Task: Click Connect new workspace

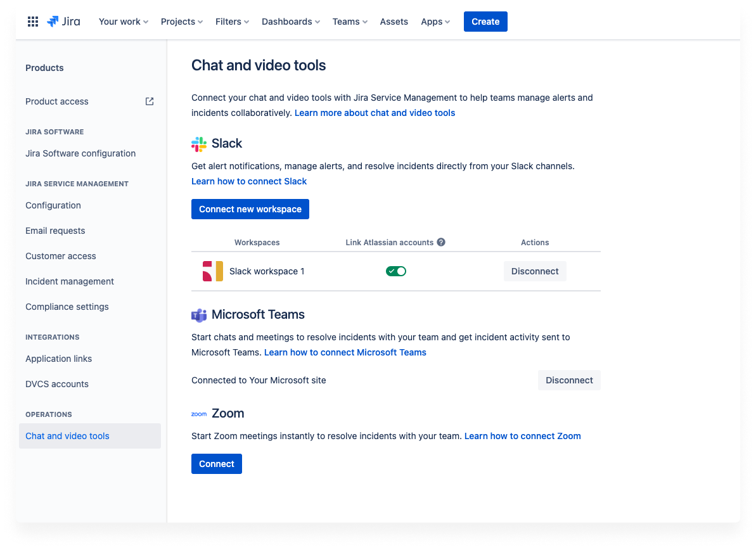Action: coord(250,208)
